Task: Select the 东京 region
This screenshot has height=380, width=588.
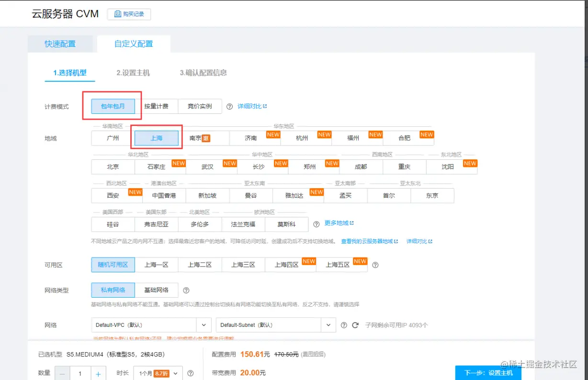Action: tap(432, 195)
